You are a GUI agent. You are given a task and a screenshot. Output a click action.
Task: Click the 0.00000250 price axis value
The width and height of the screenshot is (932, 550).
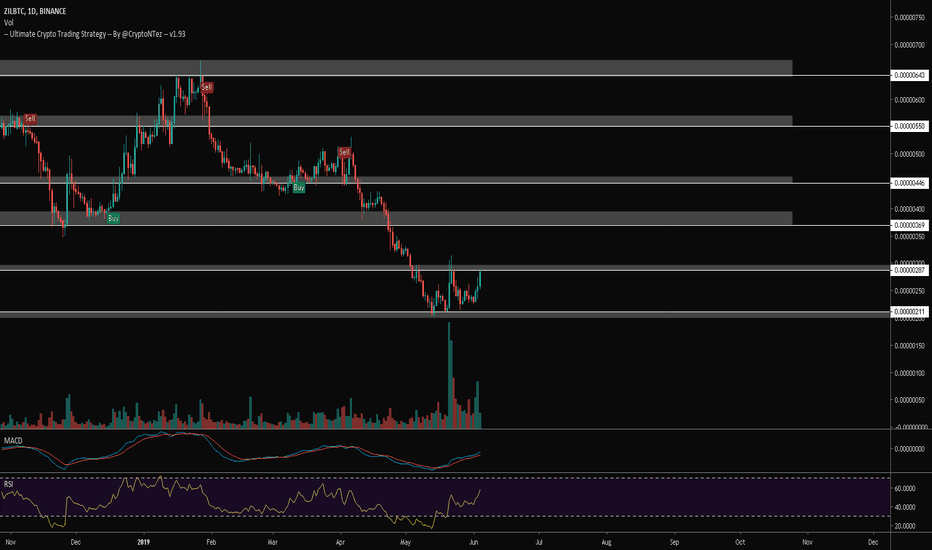909,291
